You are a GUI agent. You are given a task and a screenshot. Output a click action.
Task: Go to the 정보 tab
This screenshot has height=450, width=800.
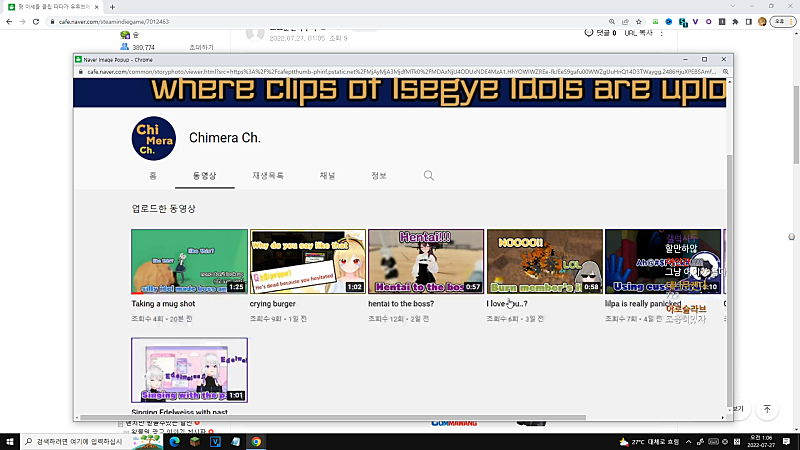pyautogui.click(x=379, y=175)
